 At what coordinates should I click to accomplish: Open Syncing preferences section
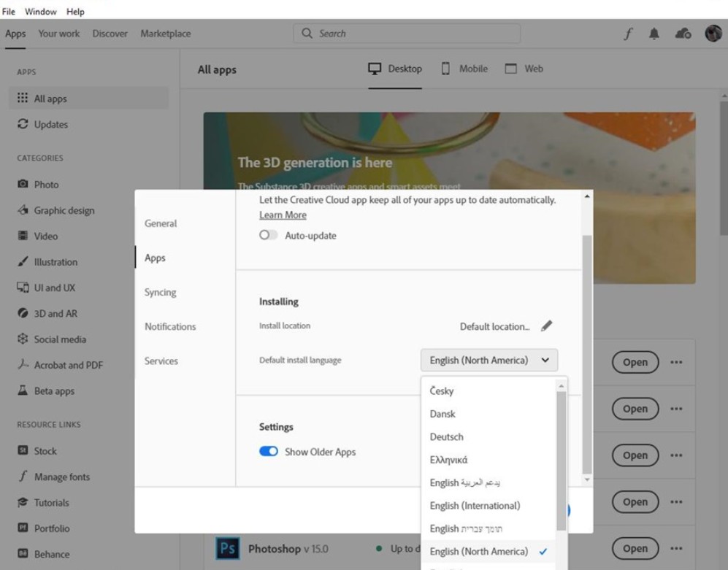coord(160,292)
